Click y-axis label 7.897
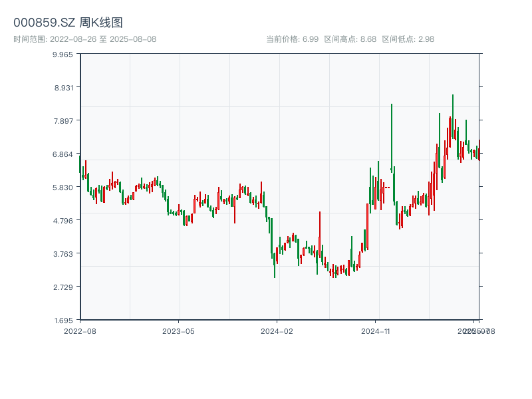532x399 pixels. coord(63,121)
